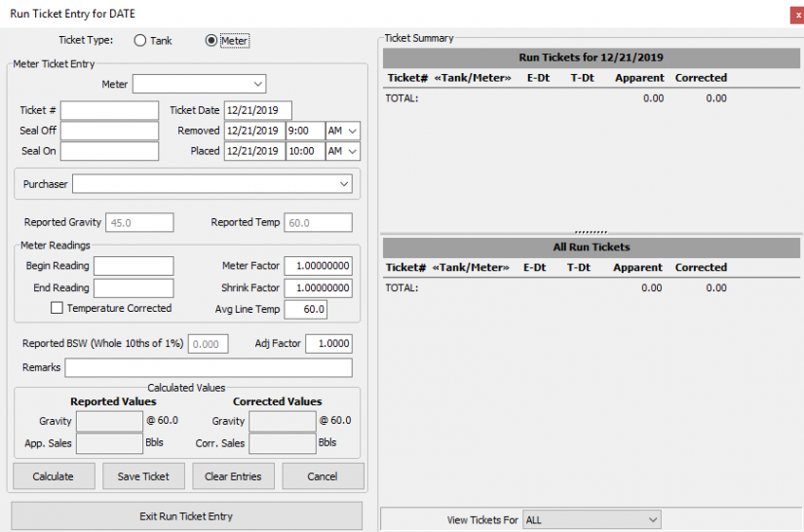This screenshot has width=804, height=532.
Task: Click Run Tickets for 12/21/2019 header
Action: pyautogui.click(x=592, y=57)
